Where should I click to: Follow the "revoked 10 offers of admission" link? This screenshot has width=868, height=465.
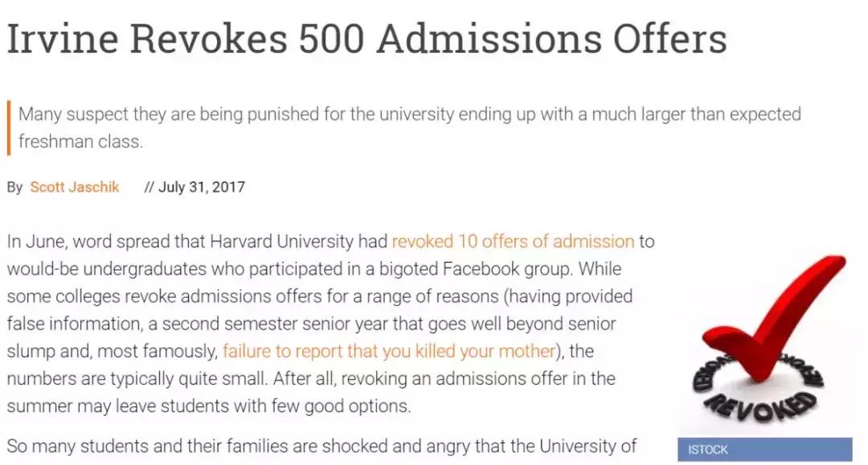513,242
